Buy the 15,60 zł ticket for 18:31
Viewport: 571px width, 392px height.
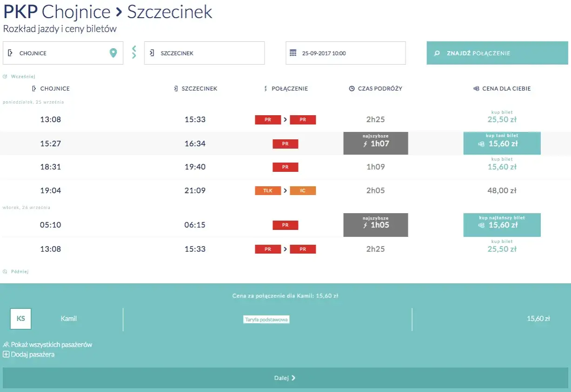coord(502,164)
